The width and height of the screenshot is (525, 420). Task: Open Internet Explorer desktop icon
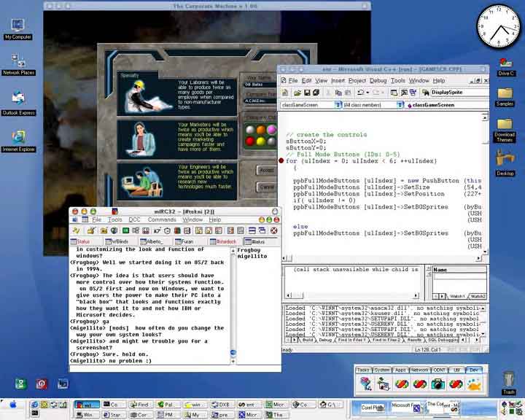coord(18,141)
